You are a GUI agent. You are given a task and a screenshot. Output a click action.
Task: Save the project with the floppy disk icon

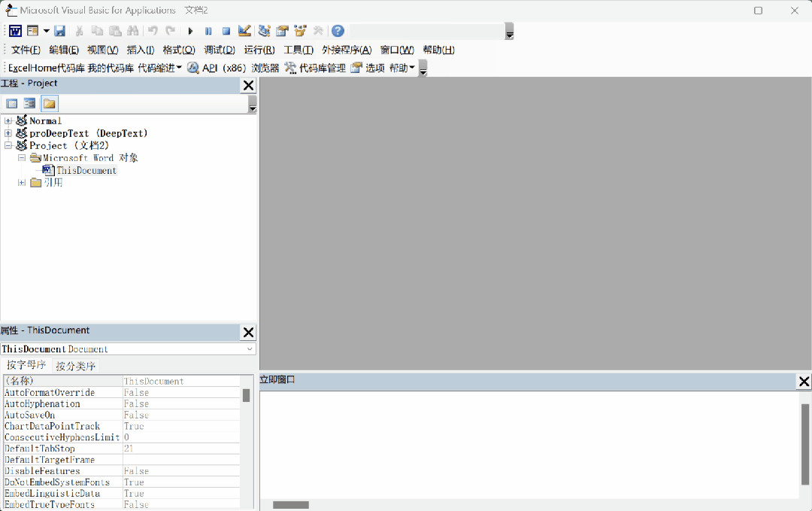[59, 31]
